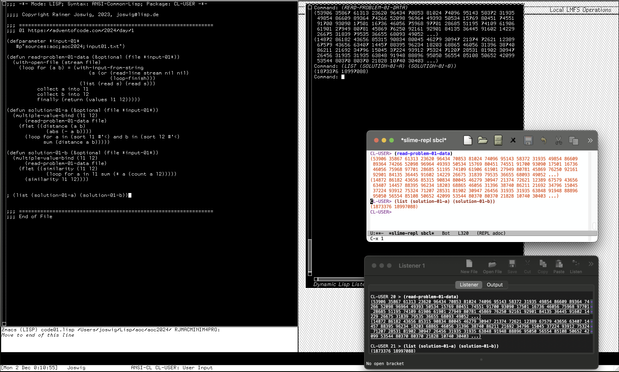The height and width of the screenshot is (372, 619).
Task: Click the slime-repl CL-USER prompt line
Action: tap(381, 212)
